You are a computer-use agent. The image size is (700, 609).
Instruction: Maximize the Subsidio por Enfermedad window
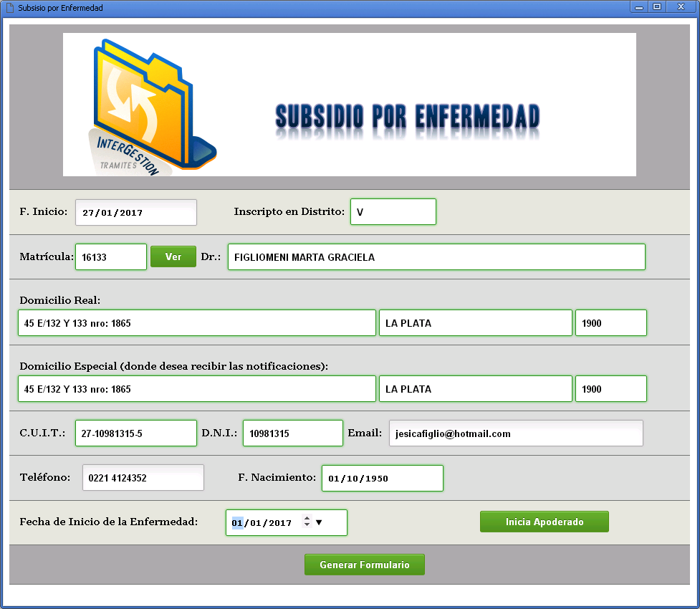pyautogui.click(x=657, y=6)
